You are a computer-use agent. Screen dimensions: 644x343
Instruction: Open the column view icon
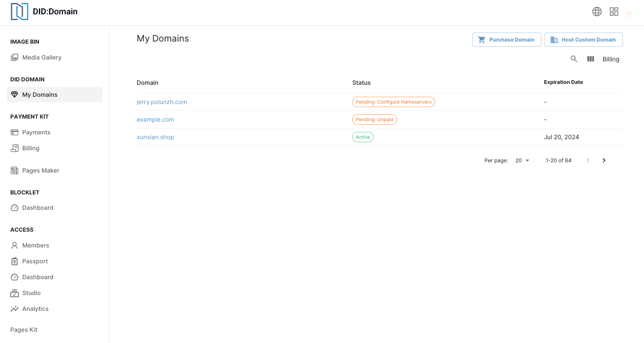click(x=591, y=59)
